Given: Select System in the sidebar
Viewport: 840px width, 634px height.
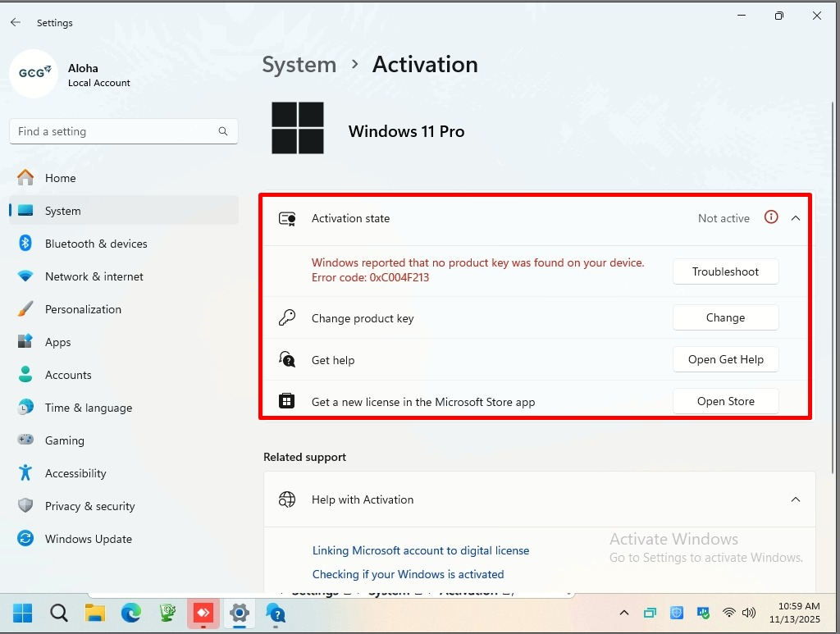Looking at the screenshot, I should pyautogui.click(x=124, y=211).
